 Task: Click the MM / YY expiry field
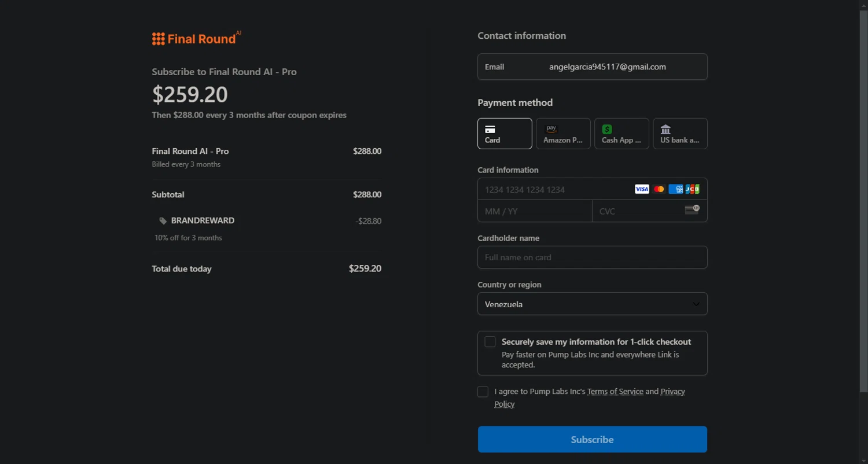(x=535, y=211)
